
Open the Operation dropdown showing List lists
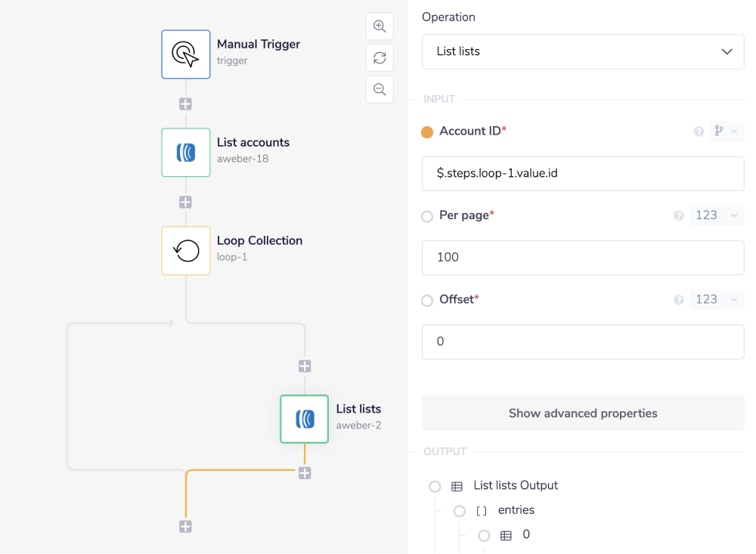[x=583, y=51]
